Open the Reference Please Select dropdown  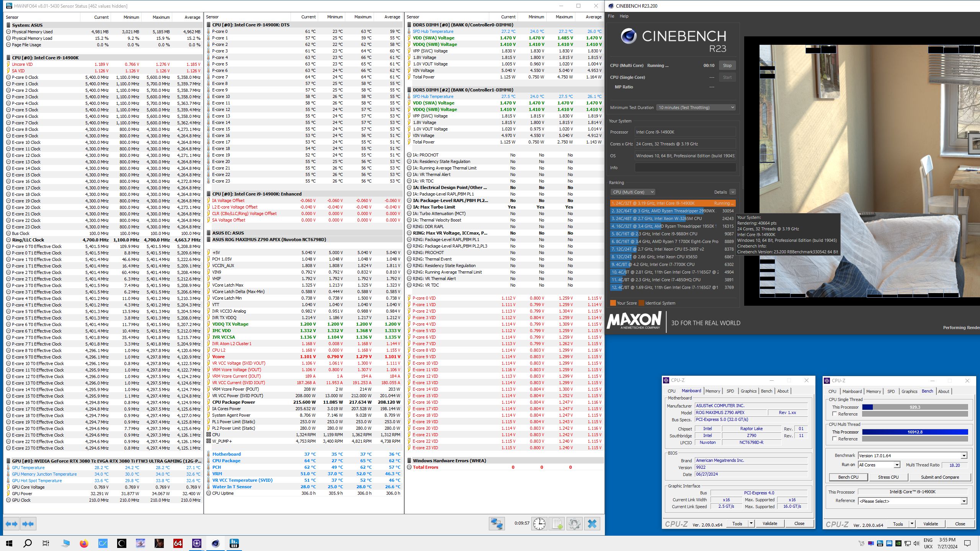pyautogui.click(x=913, y=501)
